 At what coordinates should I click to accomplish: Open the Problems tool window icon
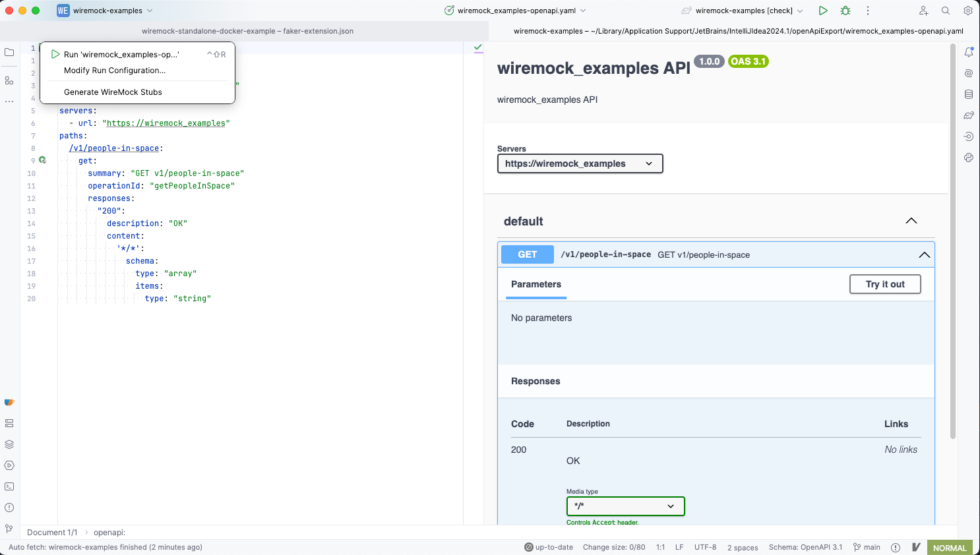[x=9, y=508]
